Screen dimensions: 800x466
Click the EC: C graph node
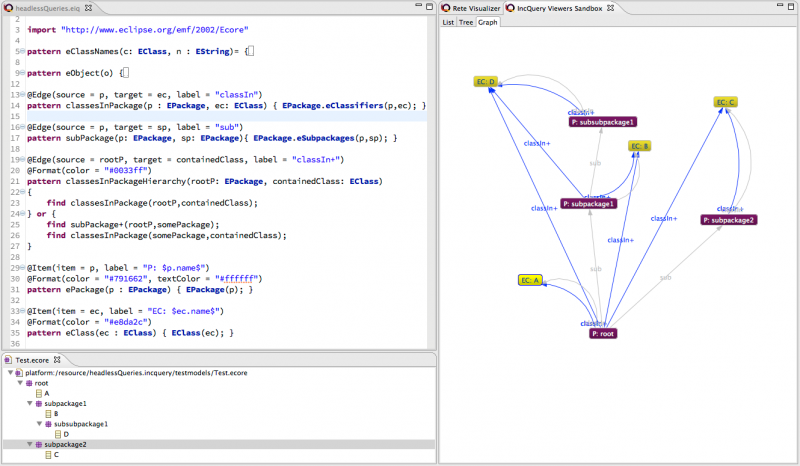click(x=725, y=102)
